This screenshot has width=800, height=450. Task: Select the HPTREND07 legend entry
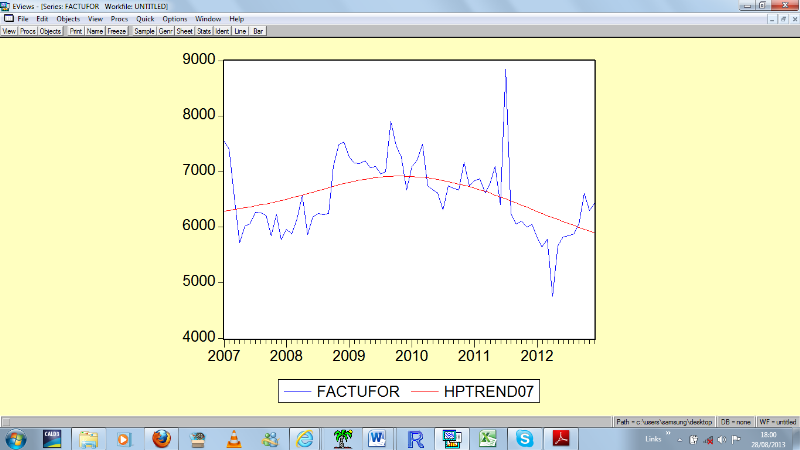click(x=488, y=391)
